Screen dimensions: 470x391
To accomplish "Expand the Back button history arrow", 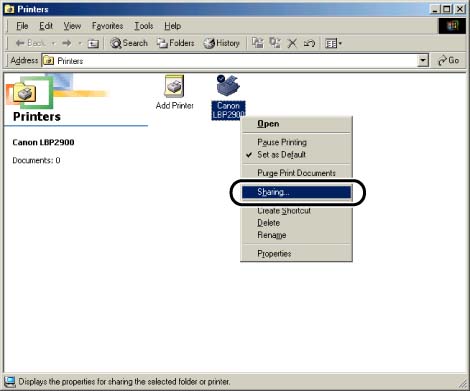I will click(53, 43).
